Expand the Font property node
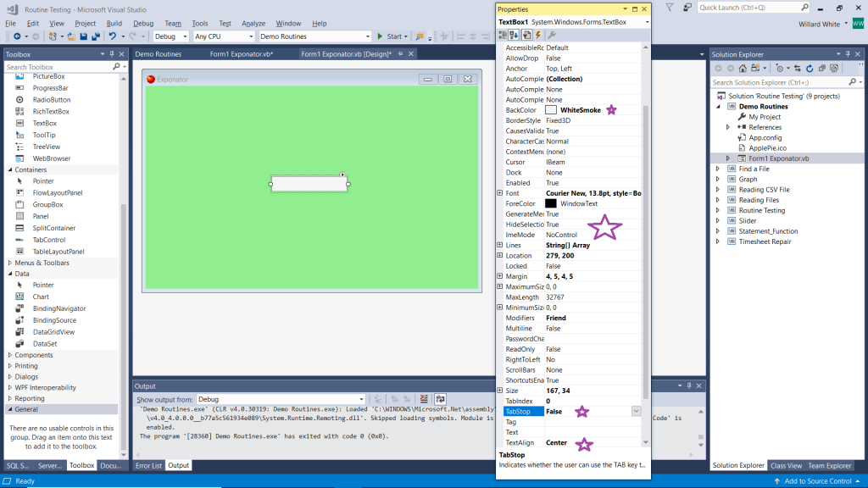 tap(500, 193)
